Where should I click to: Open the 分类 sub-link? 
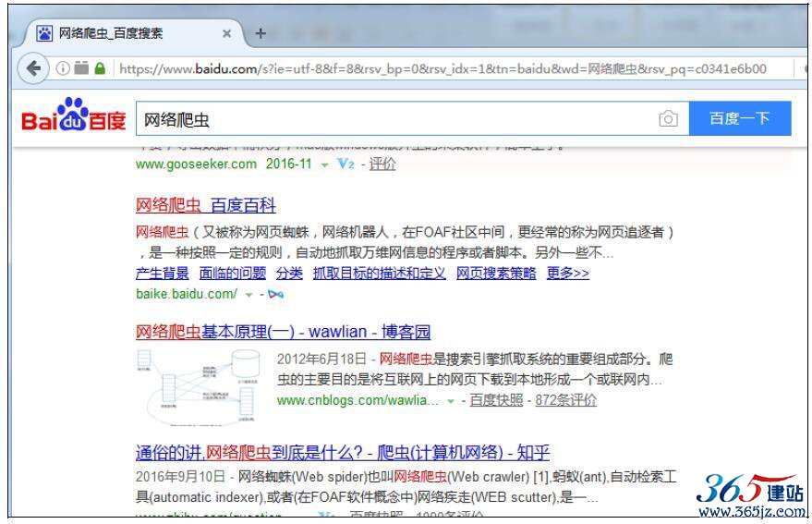click(x=289, y=274)
